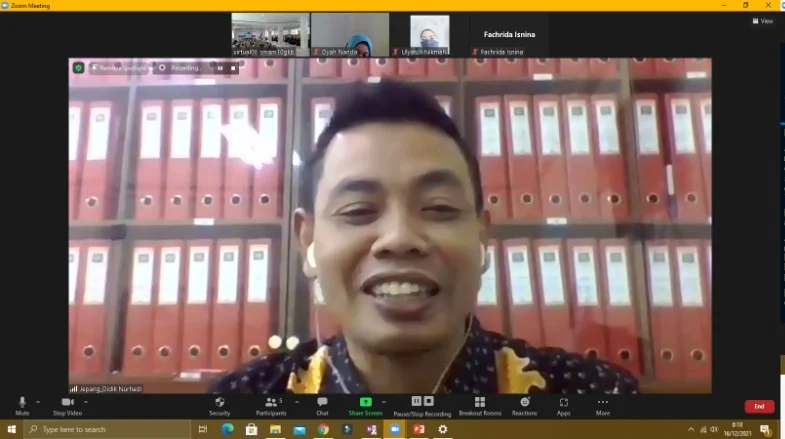Show hidden system tray icons
This screenshot has height=439, width=785.
click(691, 429)
